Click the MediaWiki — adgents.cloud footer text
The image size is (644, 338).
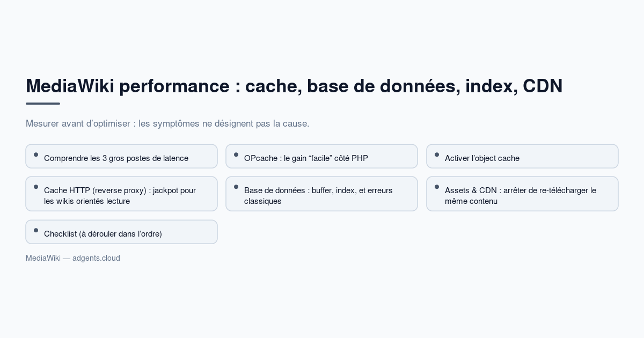click(x=73, y=258)
